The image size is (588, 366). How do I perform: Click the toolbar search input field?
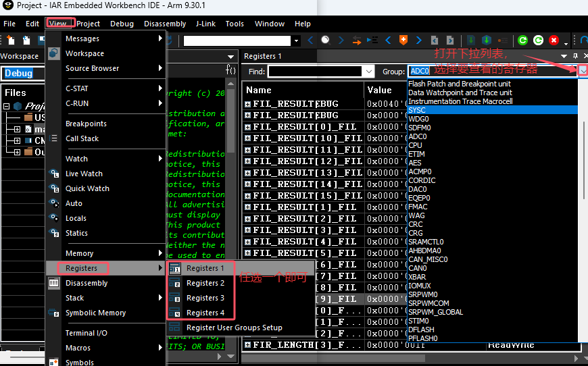click(237, 41)
